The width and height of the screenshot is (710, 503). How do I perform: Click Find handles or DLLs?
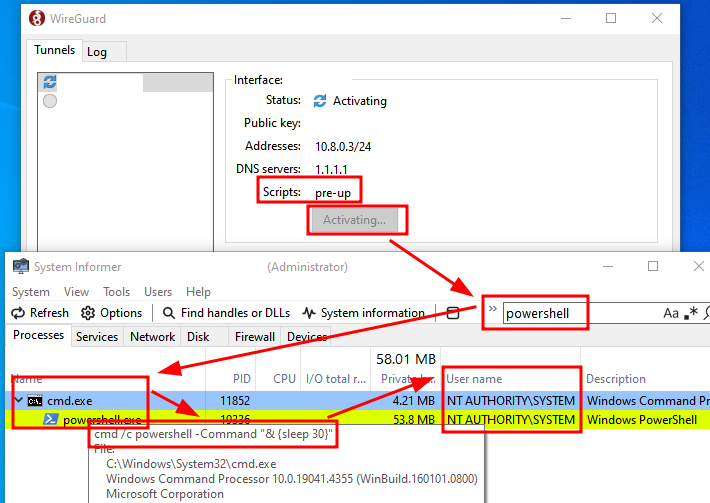[227, 313]
